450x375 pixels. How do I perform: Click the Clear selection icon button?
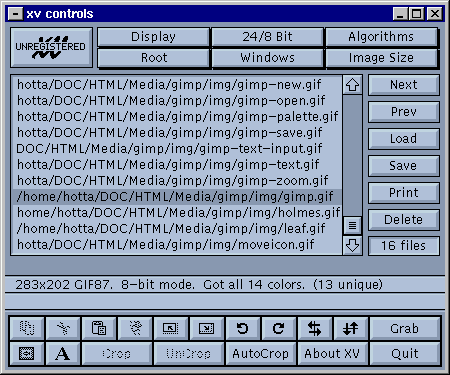click(135, 328)
